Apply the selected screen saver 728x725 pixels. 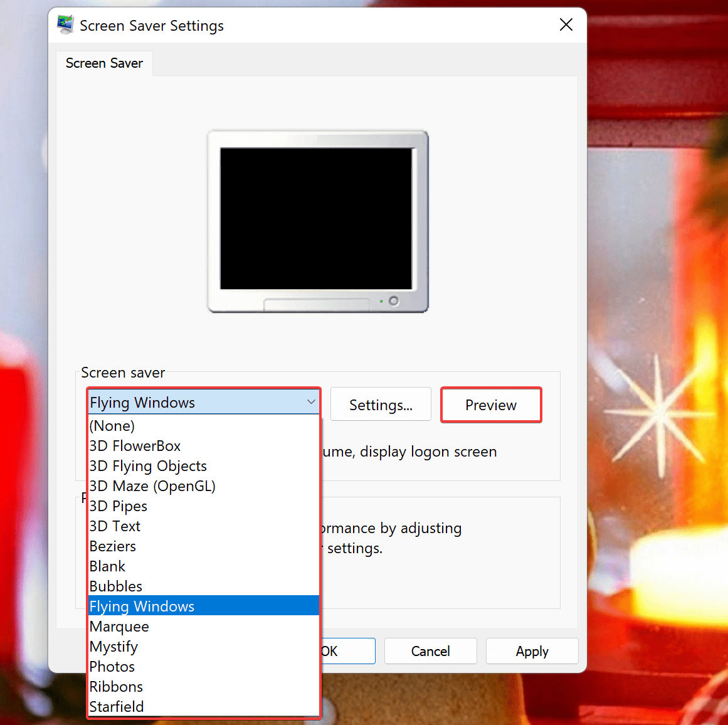[x=532, y=651]
